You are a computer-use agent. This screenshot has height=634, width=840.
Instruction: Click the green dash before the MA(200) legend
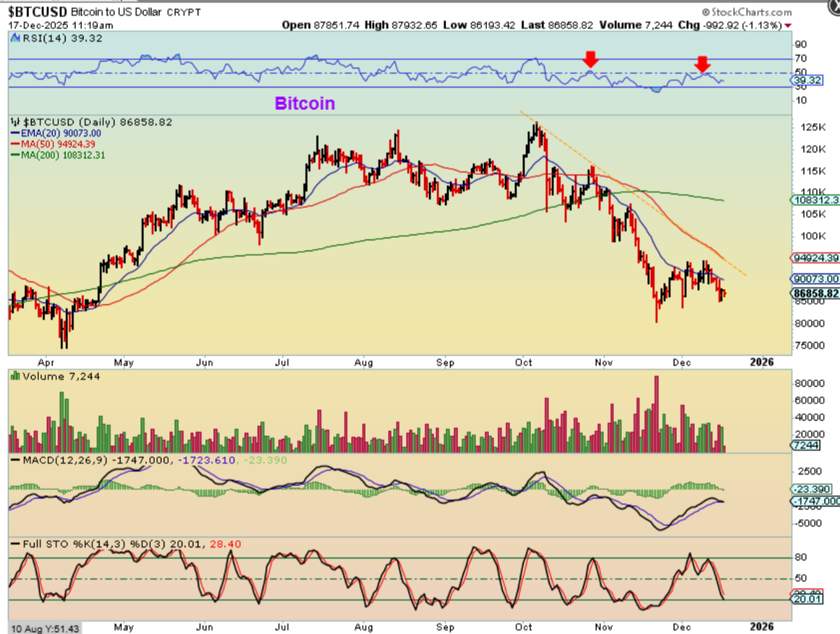pyautogui.click(x=15, y=156)
